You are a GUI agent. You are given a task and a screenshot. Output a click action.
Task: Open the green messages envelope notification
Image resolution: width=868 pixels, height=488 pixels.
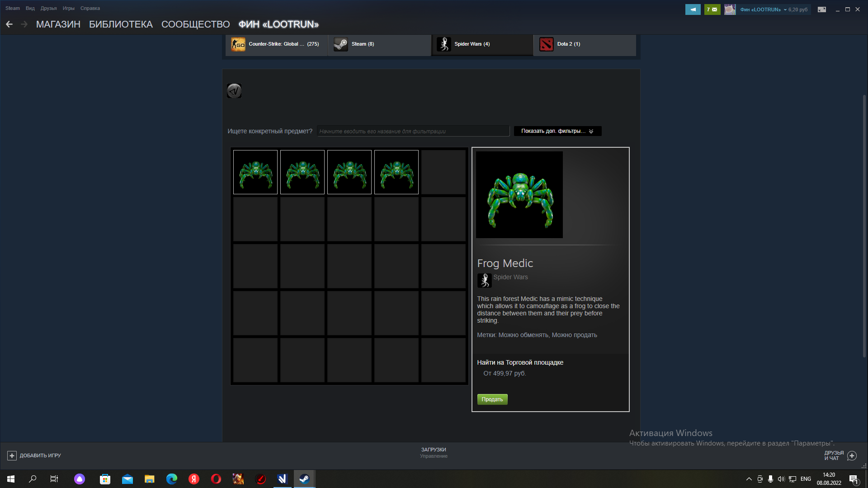[712, 9]
